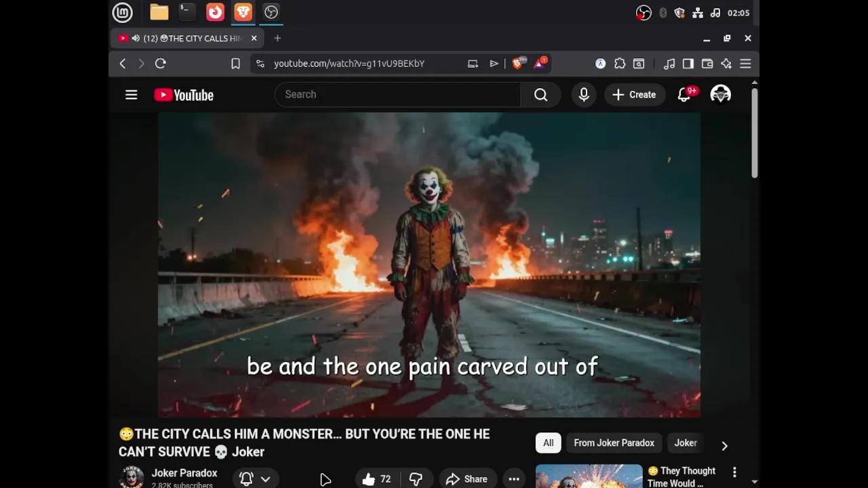Open Brave playlist music icon
868x488 pixels.
coord(669,64)
